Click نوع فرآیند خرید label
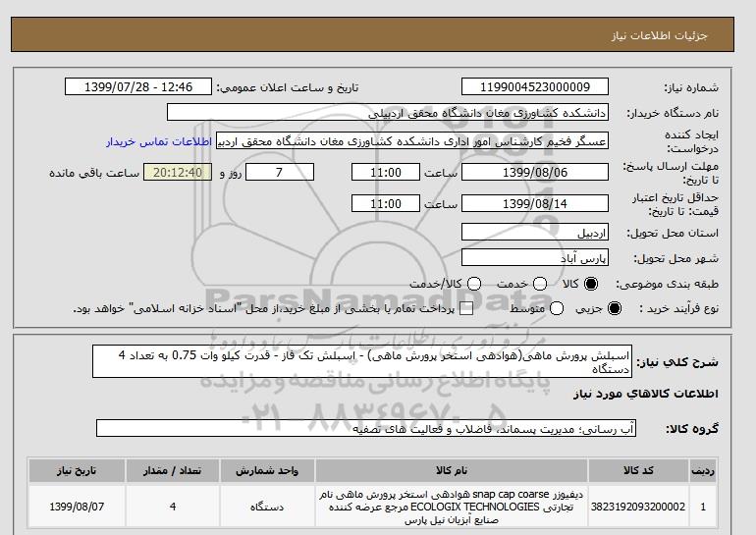 pos(678,308)
